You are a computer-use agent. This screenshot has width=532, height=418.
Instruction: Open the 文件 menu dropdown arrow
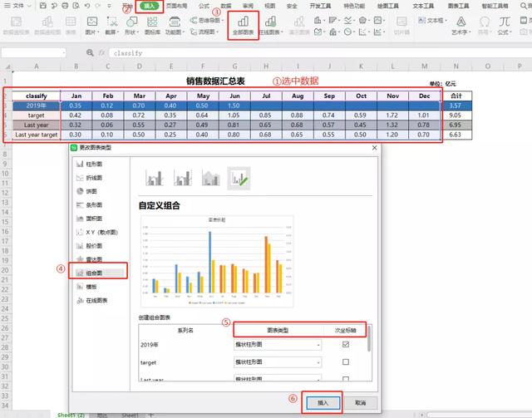[29, 6]
